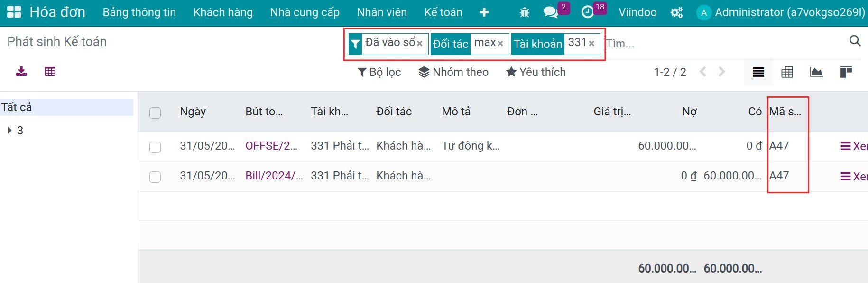The height and width of the screenshot is (283, 868).
Task: Open the debug bug icon menu
Action: [525, 12]
